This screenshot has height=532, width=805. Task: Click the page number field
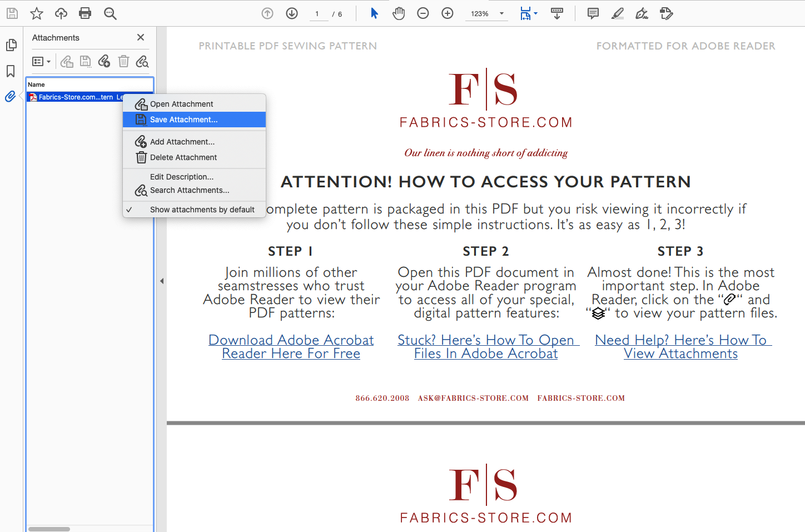pos(317,14)
